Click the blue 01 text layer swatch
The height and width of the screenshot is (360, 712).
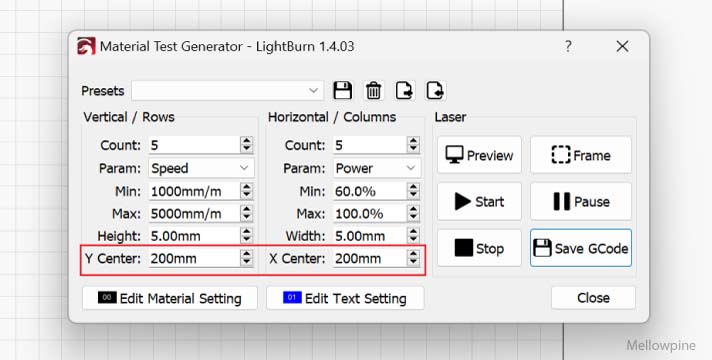coord(292,297)
